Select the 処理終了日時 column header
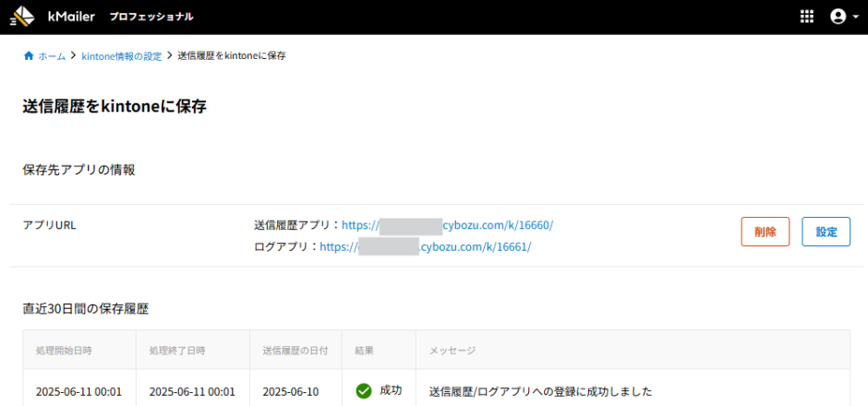This screenshot has height=406, width=868. point(176,351)
